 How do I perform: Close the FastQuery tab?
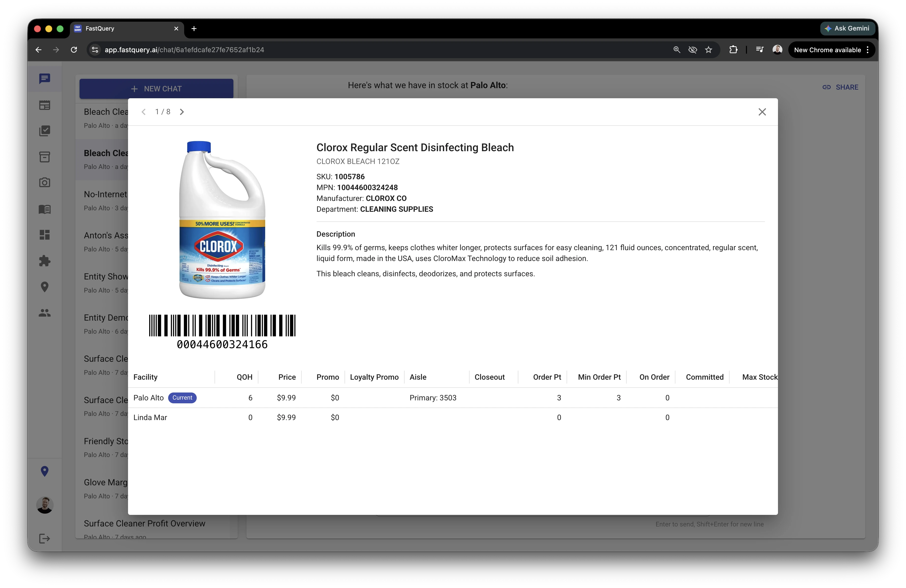[176, 29]
